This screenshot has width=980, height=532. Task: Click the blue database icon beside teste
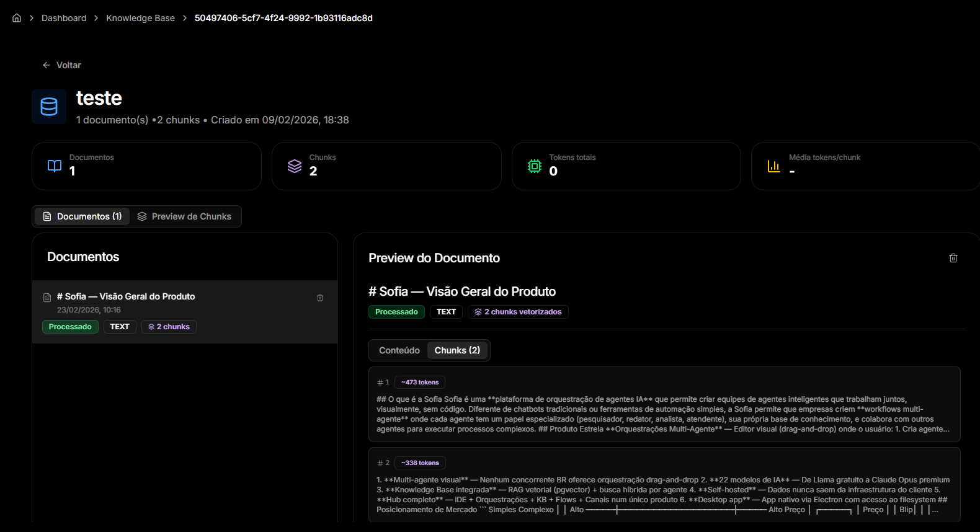coord(49,107)
